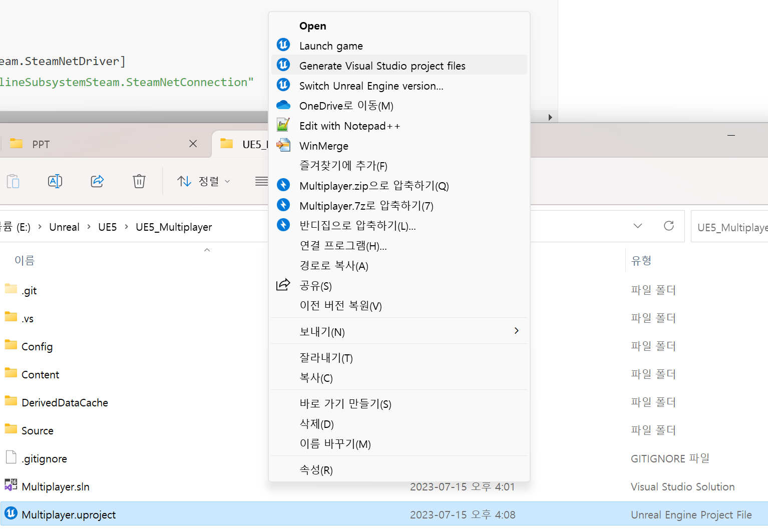Click the Multiplayer.uproject Unreal file icon
Viewport: 768px width, 532px height.
[11, 513]
